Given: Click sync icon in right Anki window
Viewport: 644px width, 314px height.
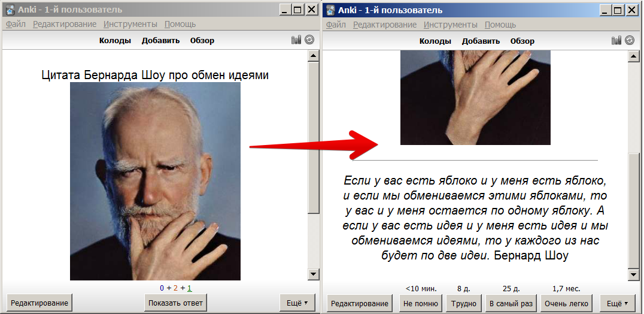Looking at the screenshot, I should tap(629, 40).
